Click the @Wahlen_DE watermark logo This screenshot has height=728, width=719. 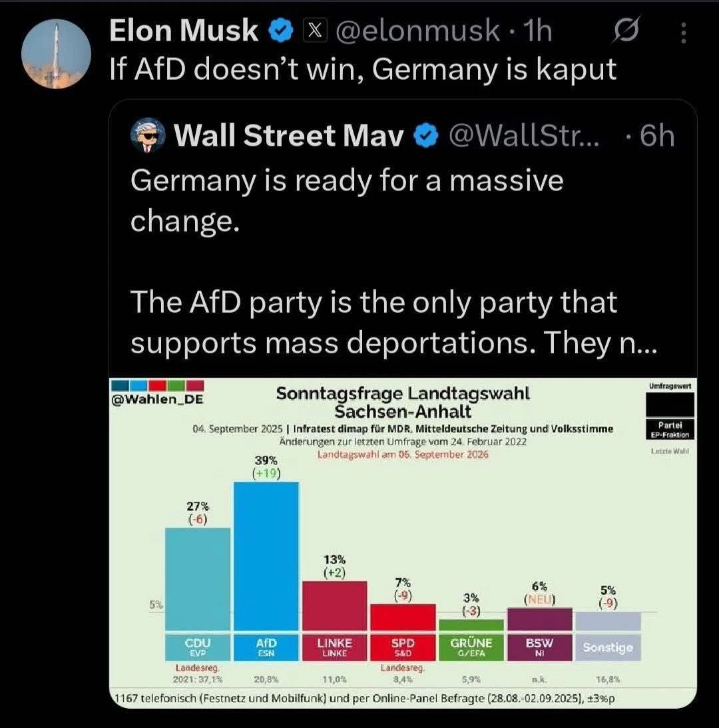click(x=158, y=393)
